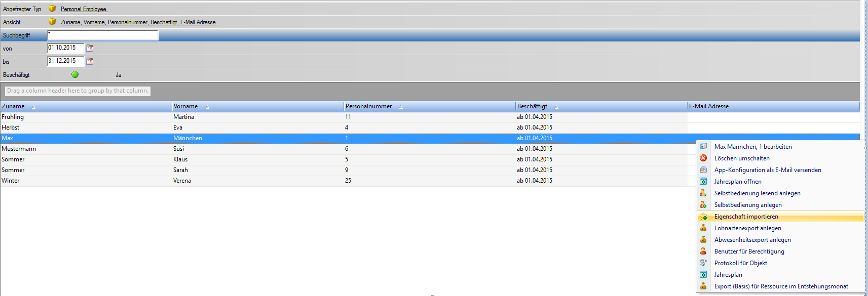Viewport: 868px width, 296px height.
Task: Open the calendar picker for the bis date
Action: [90, 61]
